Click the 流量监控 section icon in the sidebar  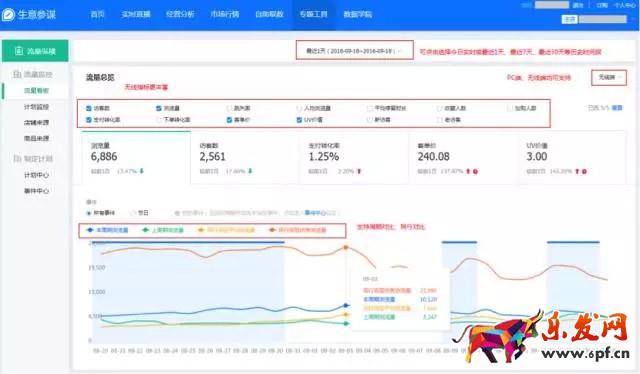pyautogui.click(x=17, y=74)
